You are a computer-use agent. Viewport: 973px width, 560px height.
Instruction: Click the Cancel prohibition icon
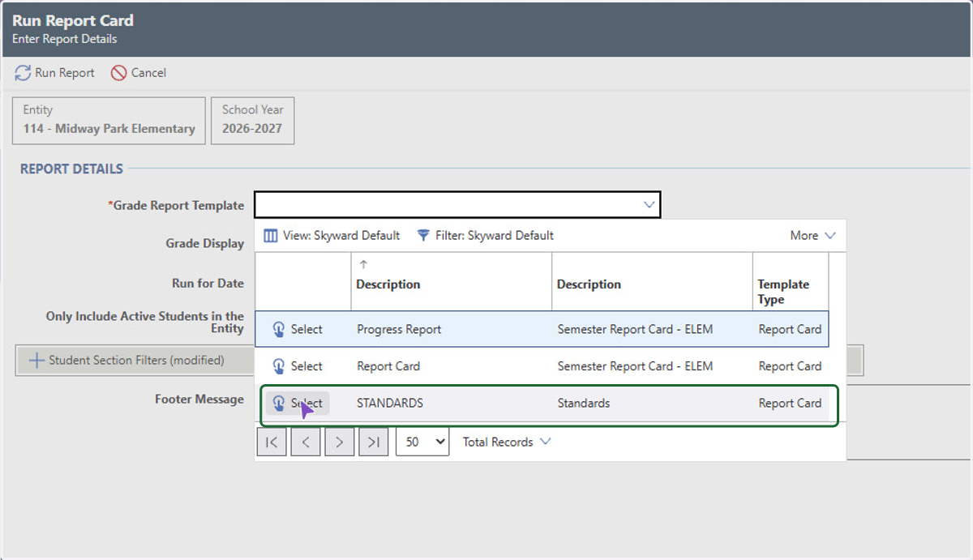pyautogui.click(x=118, y=73)
